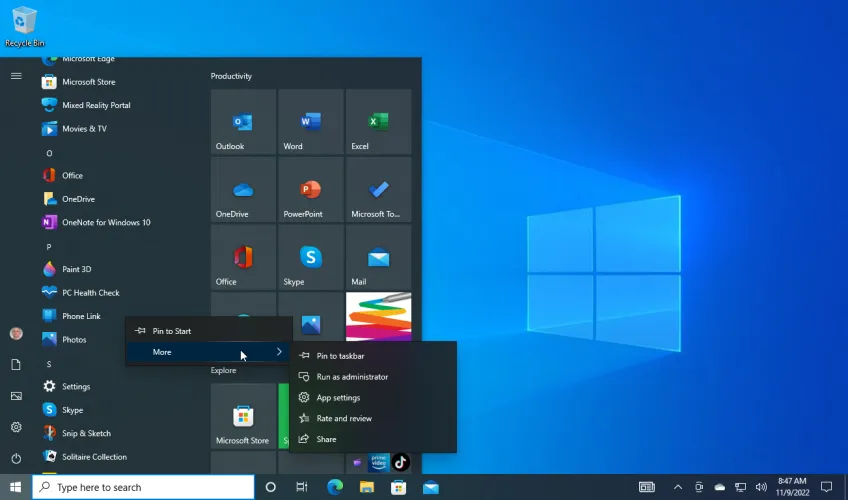Select Run as administrator
The width and height of the screenshot is (848, 500).
click(352, 377)
